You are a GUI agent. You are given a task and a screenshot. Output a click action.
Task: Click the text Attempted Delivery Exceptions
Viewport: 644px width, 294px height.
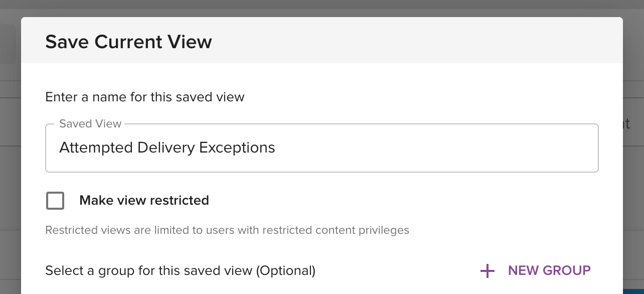(167, 148)
